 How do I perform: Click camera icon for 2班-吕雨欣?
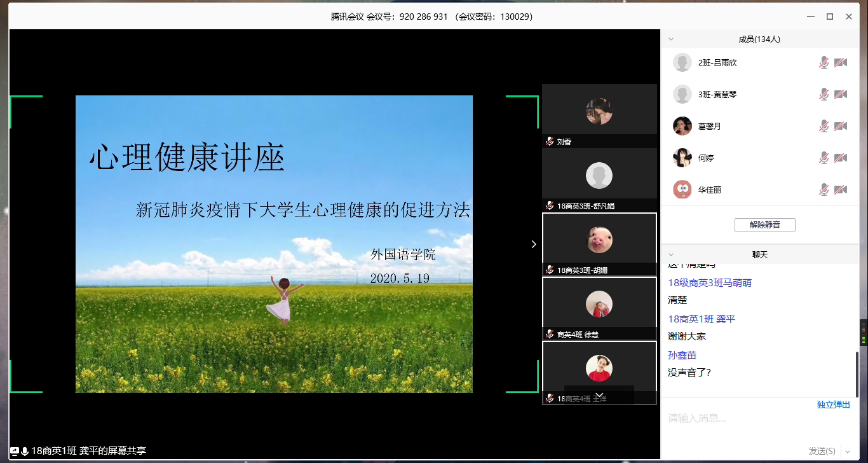click(x=841, y=62)
